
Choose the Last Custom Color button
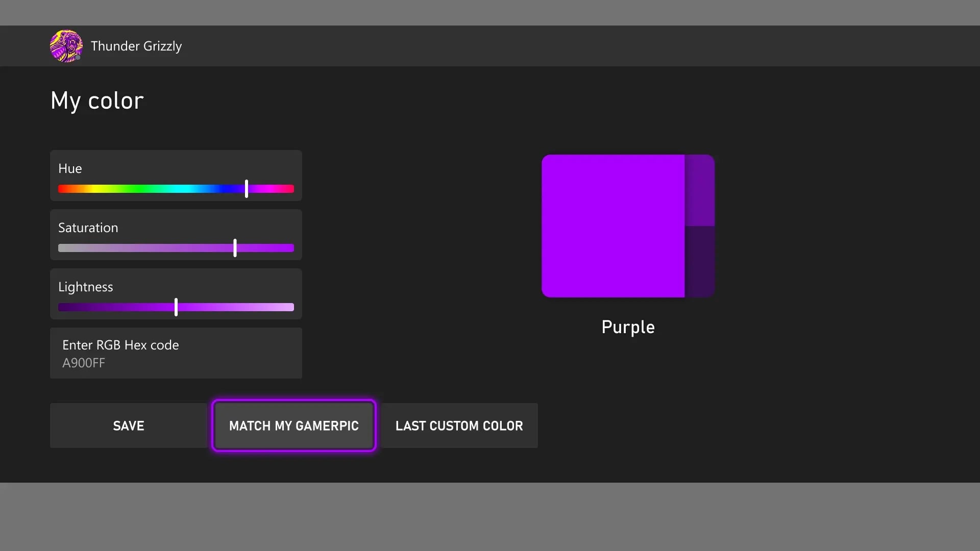click(x=459, y=425)
